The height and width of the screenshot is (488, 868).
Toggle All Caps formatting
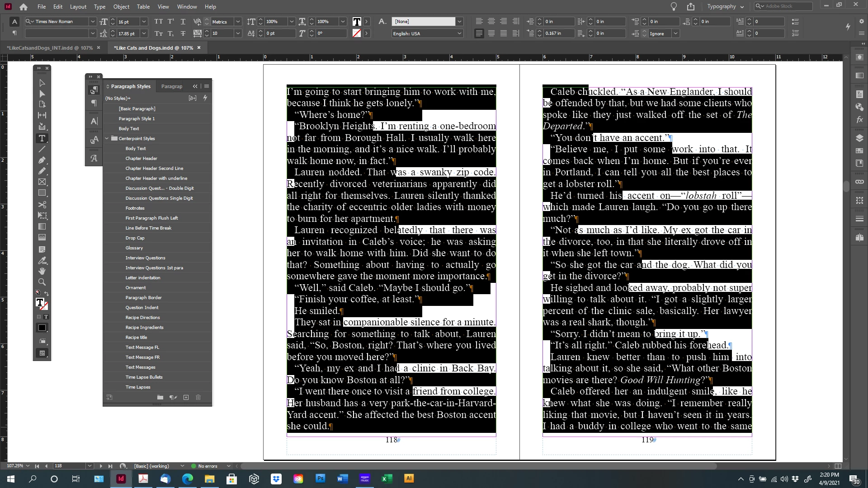pos(159,21)
